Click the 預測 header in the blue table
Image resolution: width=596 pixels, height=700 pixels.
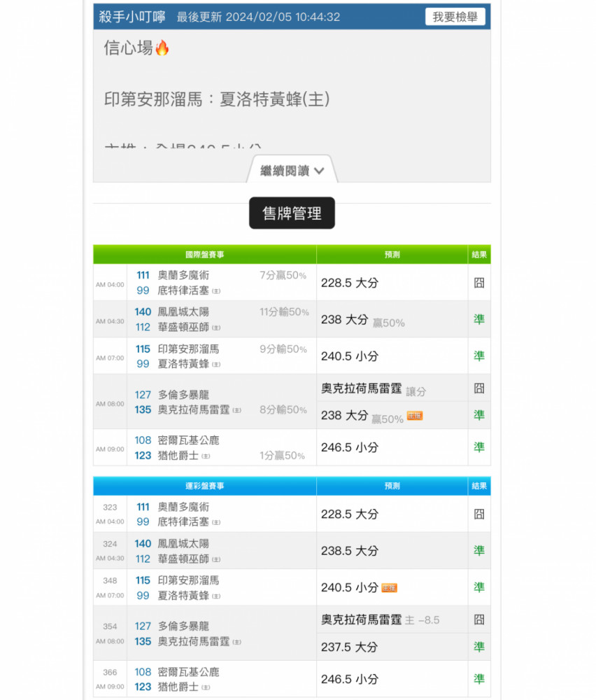(392, 486)
